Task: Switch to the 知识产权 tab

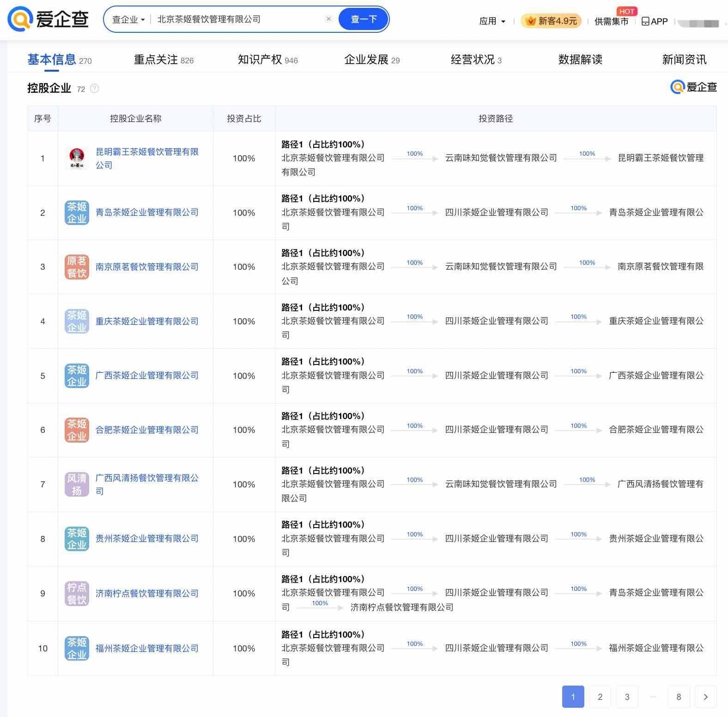Action: [x=267, y=60]
